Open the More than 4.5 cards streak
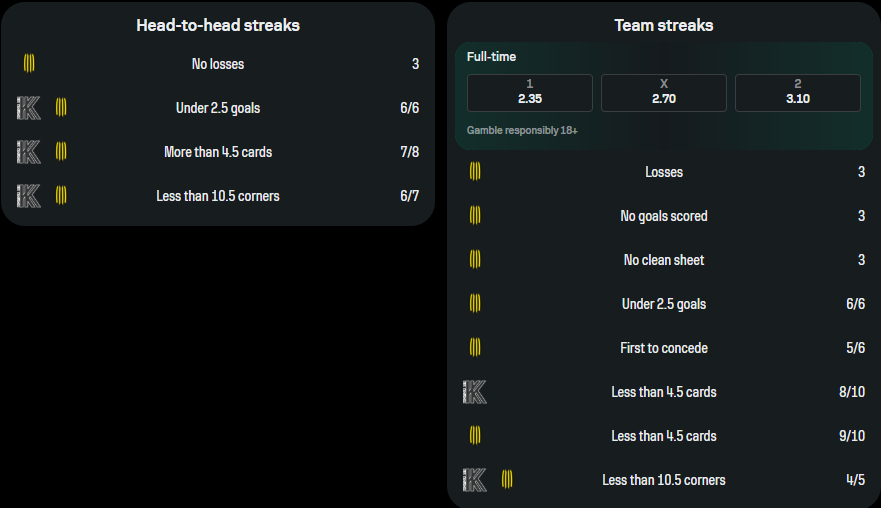This screenshot has width=881, height=508. click(218, 152)
